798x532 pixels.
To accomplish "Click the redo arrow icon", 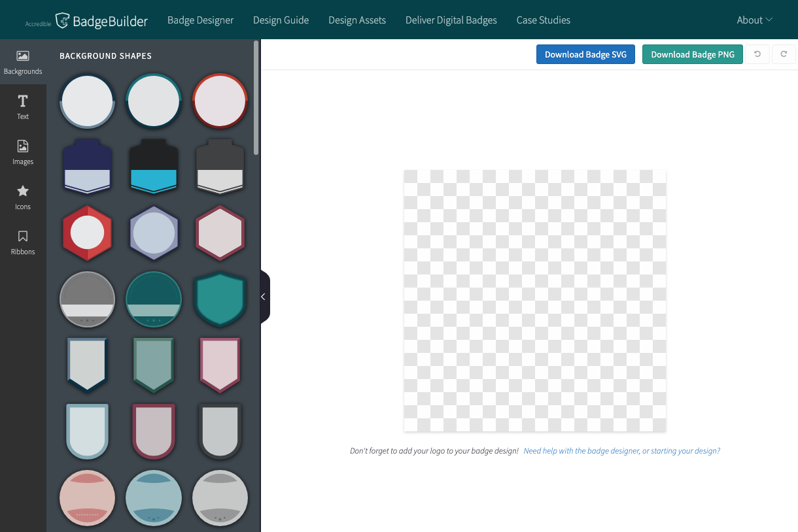I will tap(784, 54).
